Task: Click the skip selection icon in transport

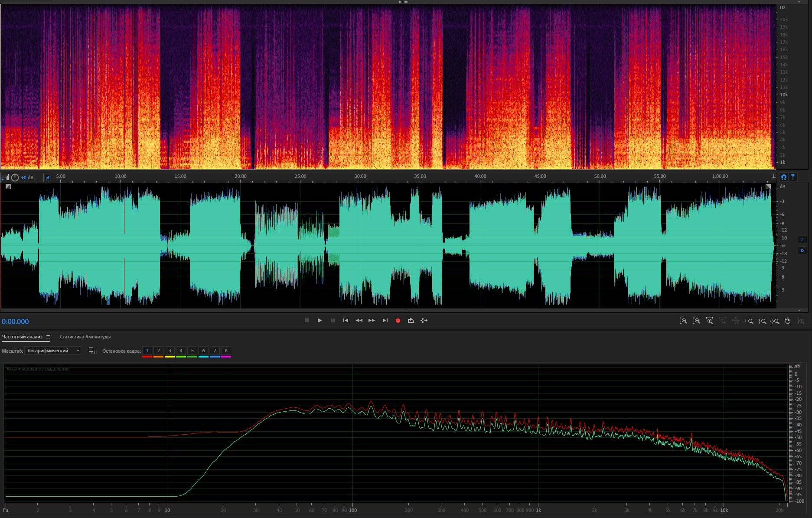Action: [424, 321]
